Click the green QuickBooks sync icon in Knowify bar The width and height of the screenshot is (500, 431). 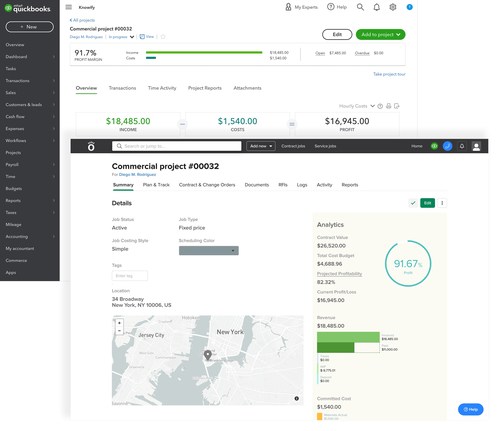click(x=434, y=146)
